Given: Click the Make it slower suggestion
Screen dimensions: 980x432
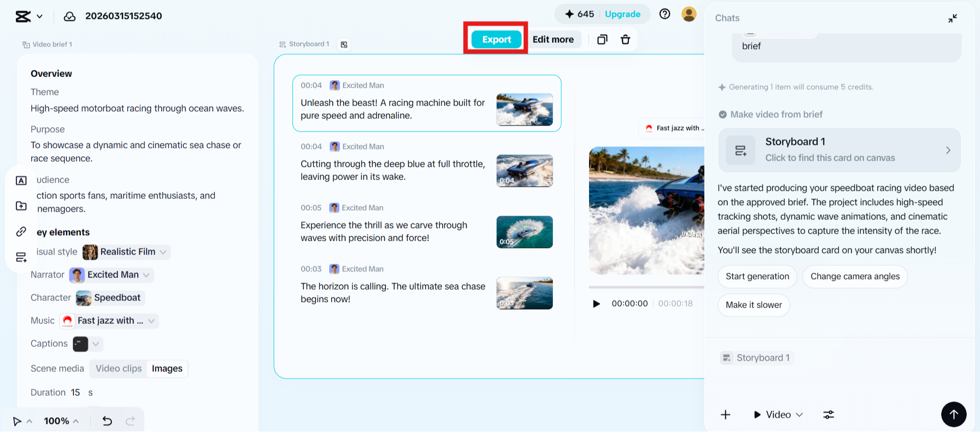Looking at the screenshot, I should click(x=754, y=305).
